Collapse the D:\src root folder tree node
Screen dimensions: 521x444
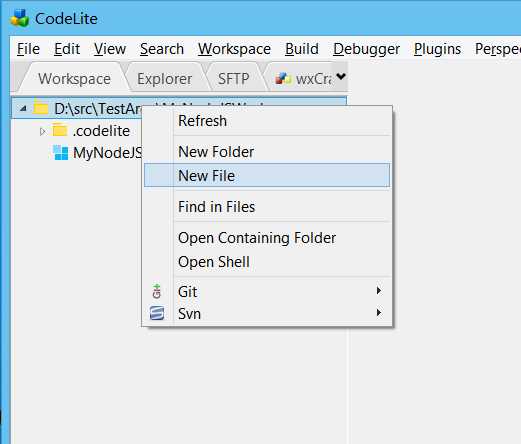[23, 109]
